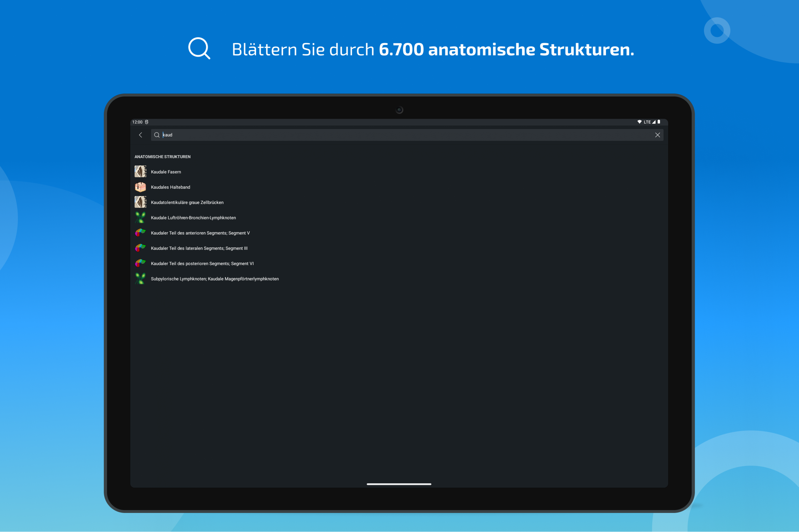The image size is (799, 532).
Task: Select 'Kaudale Luftröhren-Bronchien-Lymphknoten' result
Action: (x=193, y=218)
